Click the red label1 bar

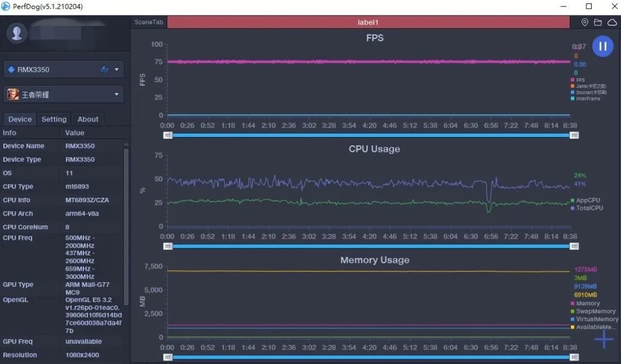368,22
